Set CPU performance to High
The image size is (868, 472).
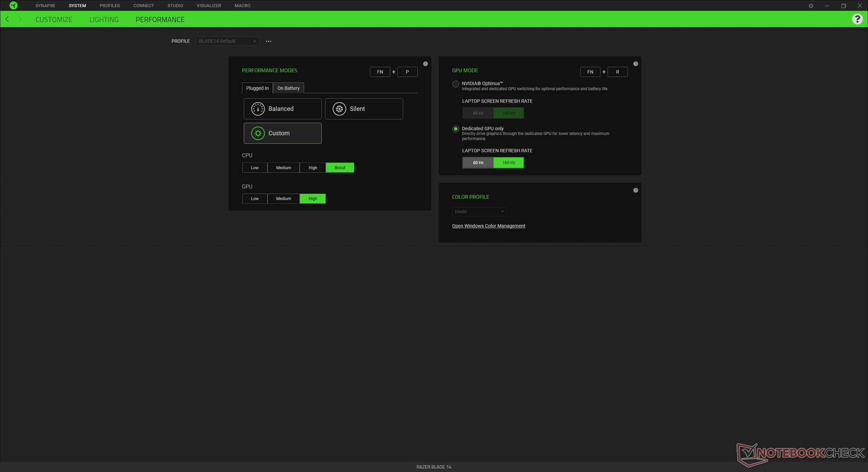click(x=313, y=168)
